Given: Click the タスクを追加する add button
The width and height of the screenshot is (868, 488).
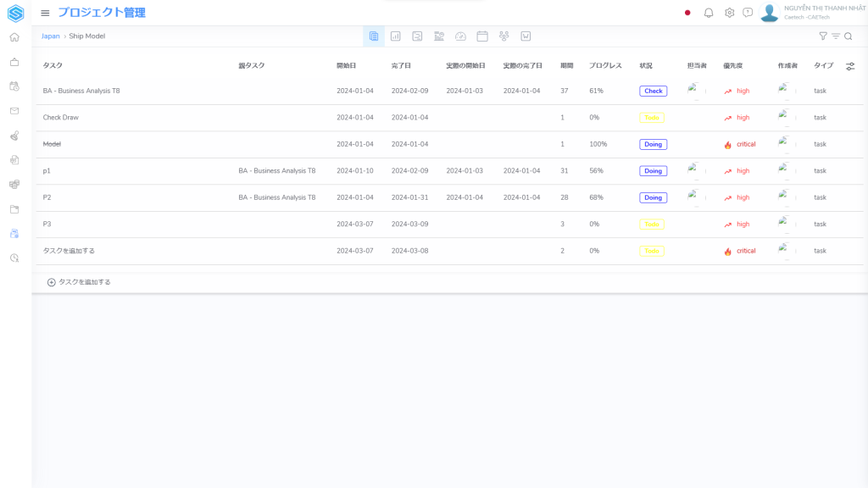Looking at the screenshot, I should point(79,282).
